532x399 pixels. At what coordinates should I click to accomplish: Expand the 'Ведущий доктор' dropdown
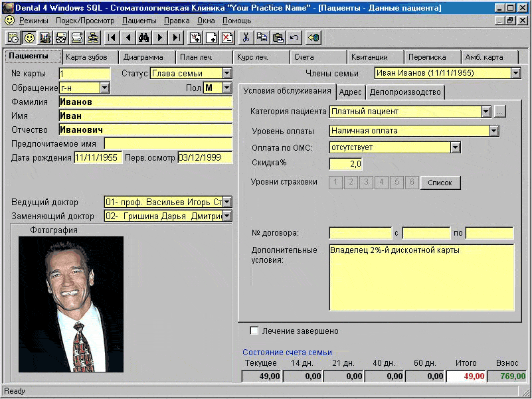pyautogui.click(x=226, y=202)
